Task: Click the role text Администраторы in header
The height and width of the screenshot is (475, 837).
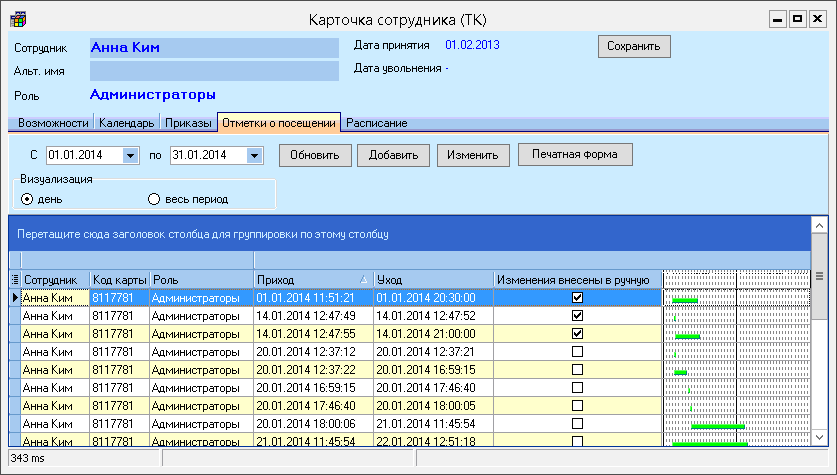Action: pyautogui.click(x=153, y=95)
